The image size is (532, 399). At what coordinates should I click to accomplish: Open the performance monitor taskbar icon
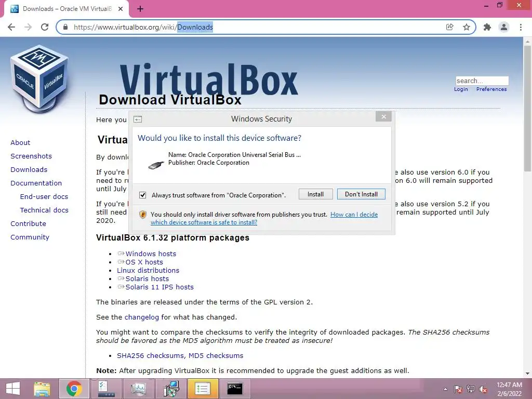(138, 389)
